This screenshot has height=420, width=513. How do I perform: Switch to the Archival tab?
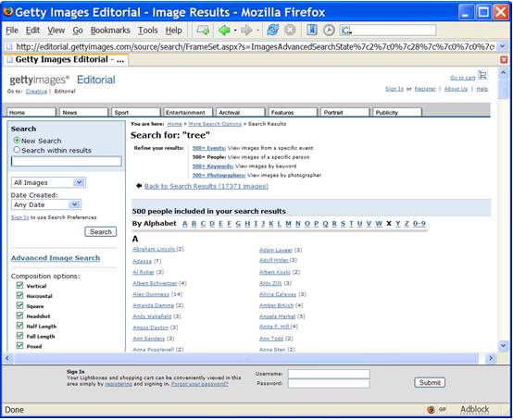click(241, 112)
